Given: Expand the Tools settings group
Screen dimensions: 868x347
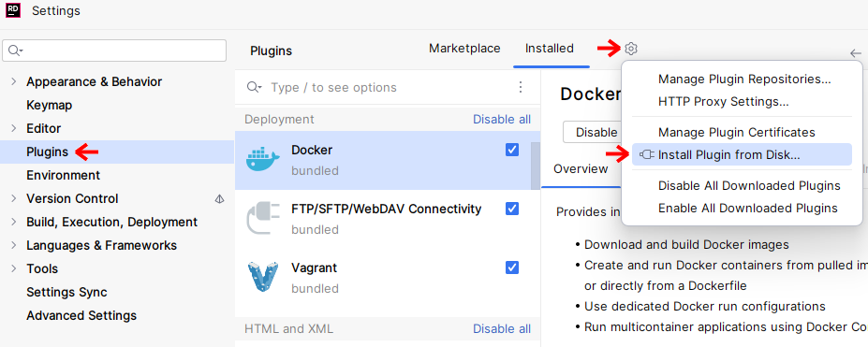Looking at the screenshot, I should point(14,269).
